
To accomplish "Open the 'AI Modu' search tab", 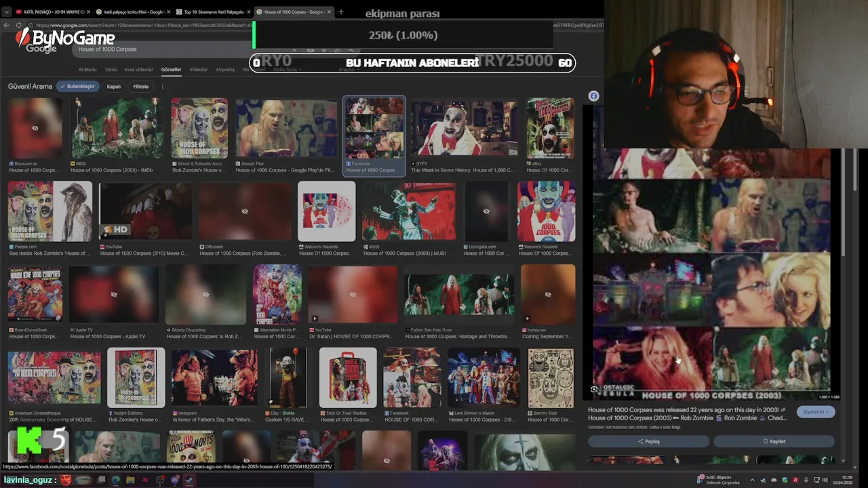I will (x=87, y=69).
